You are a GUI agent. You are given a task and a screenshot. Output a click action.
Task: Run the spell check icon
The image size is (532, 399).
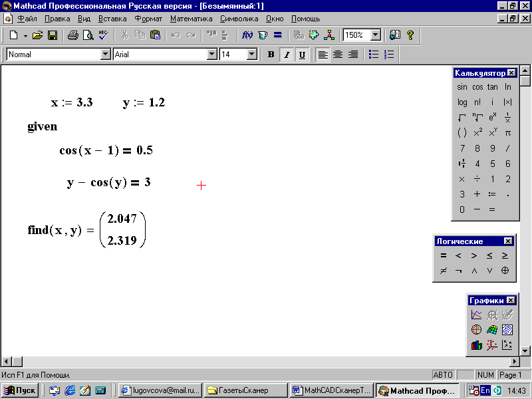[x=103, y=35]
